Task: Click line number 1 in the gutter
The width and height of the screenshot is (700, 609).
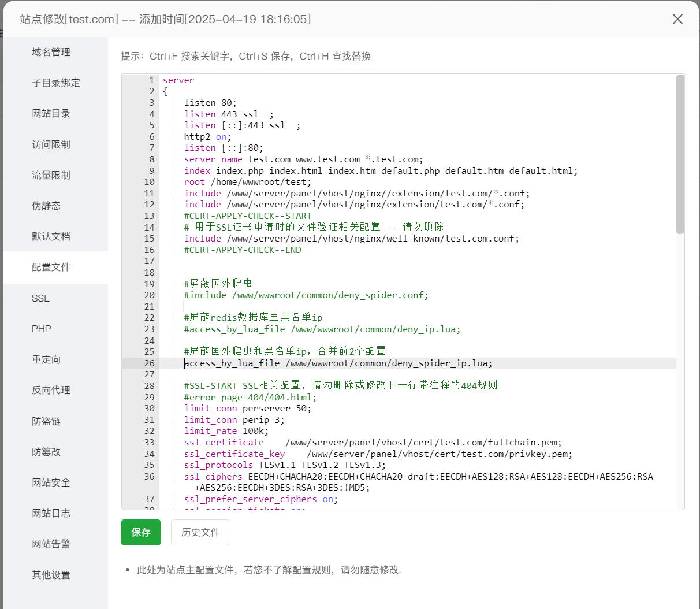Action: (152, 80)
